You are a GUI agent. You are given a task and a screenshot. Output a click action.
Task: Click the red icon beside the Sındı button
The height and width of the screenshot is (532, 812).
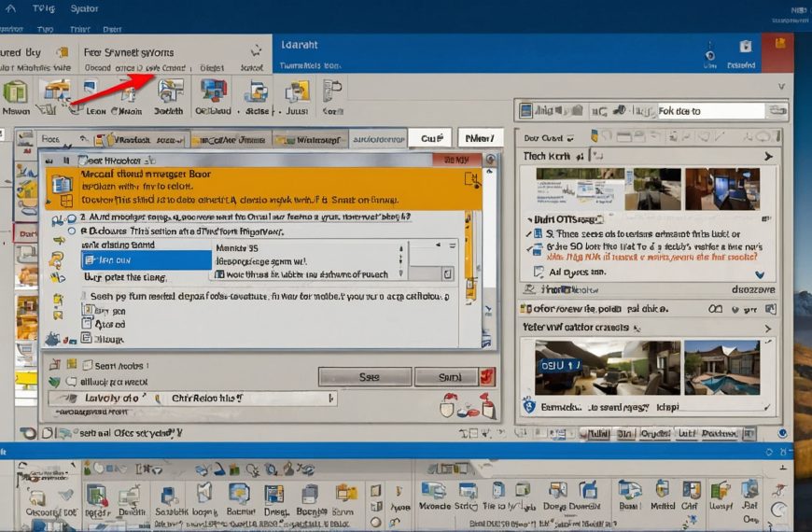point(487,376)
